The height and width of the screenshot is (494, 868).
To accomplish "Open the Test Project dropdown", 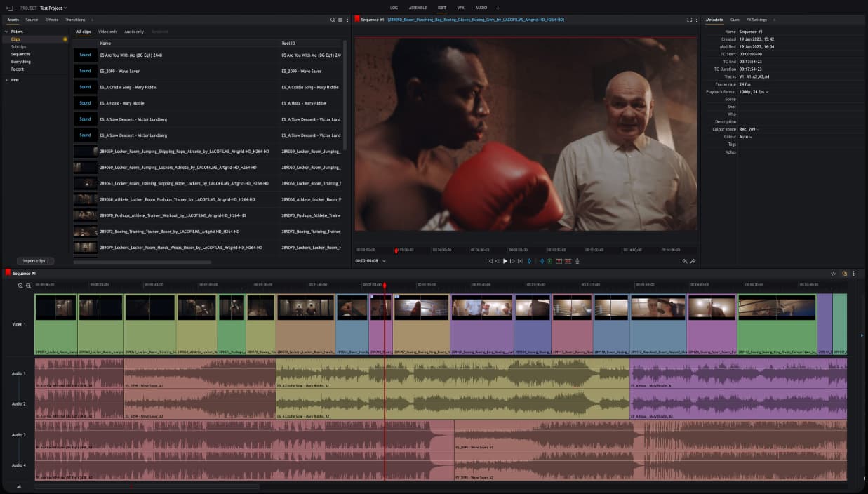I will (53, 8).
